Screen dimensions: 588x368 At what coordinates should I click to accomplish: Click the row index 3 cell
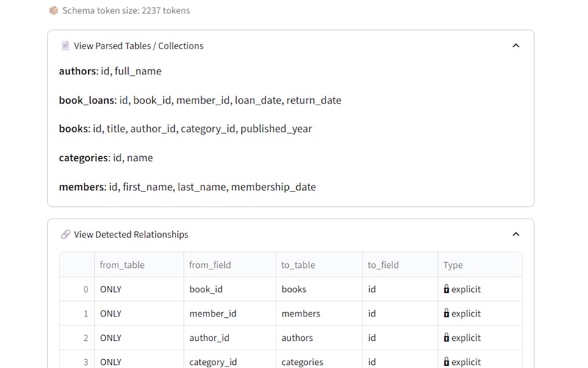tap(77, 359)
